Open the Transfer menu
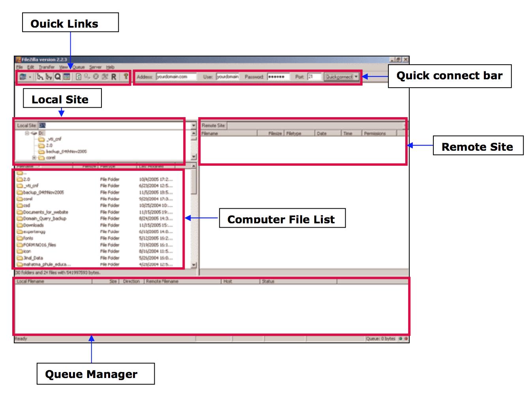The height and width of the screenshot is (393, 532). (x=47, y=67)
